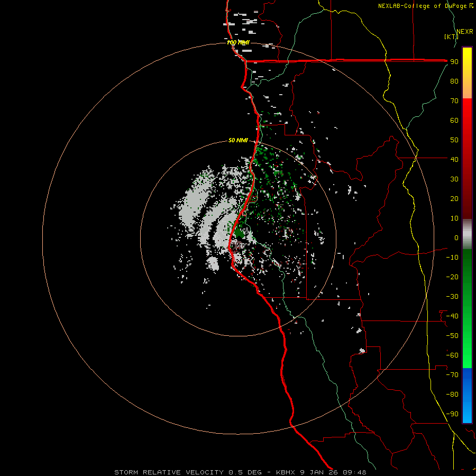Image resolution: width=476 pixels, height=476 pixels.
Task: Click the -50 value on the velocity scale
Action: pos(452,336)
